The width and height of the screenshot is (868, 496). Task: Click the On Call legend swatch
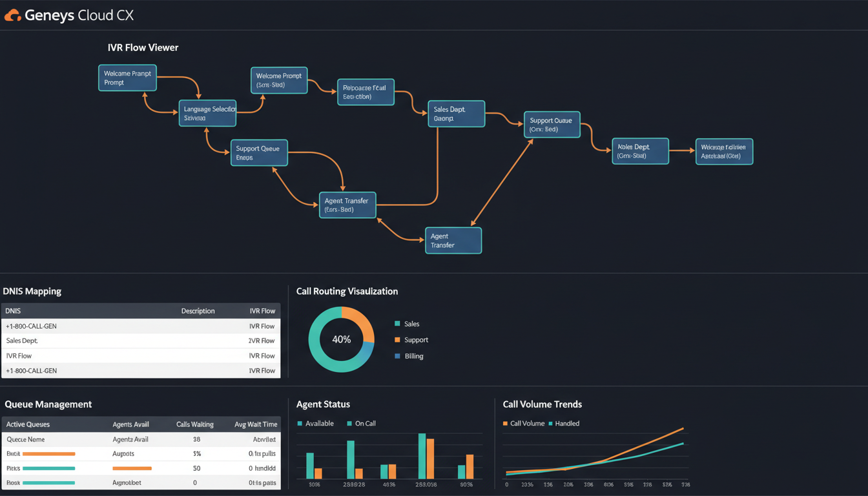pyautogui.click(x=349, y=424)
